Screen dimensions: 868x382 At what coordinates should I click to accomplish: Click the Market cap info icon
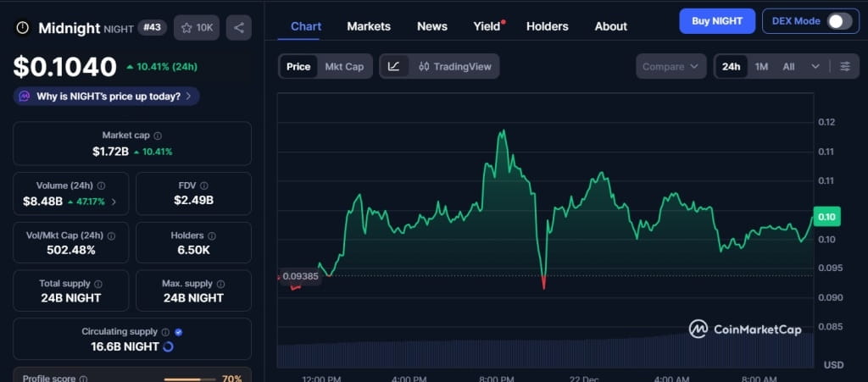[x=158, y=136]
